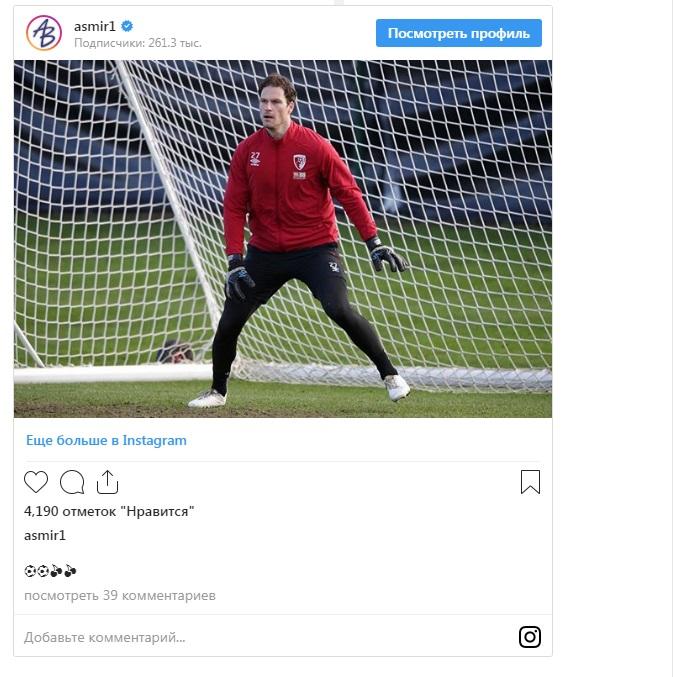Click the football and cherry emoji caption
The height and width of the screenshot is (677, 673).
(51, 571)
